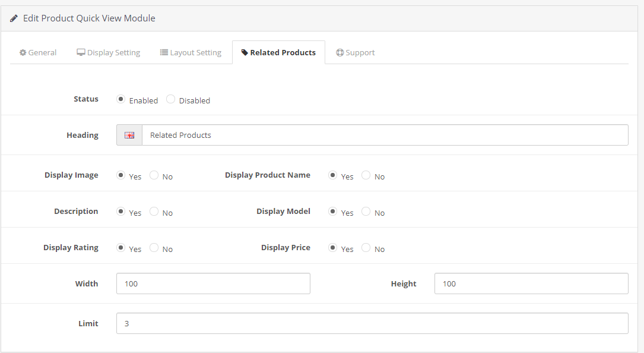
Task: Click the monitor icon on Display Setting tab
Action: click(x=81, y=52)
